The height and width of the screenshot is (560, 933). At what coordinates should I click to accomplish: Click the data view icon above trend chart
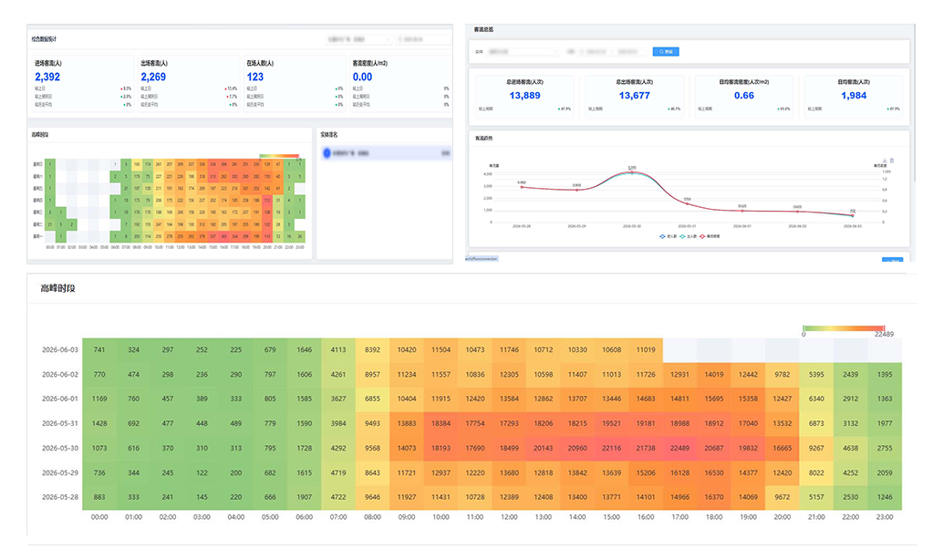tap(891, 161)
